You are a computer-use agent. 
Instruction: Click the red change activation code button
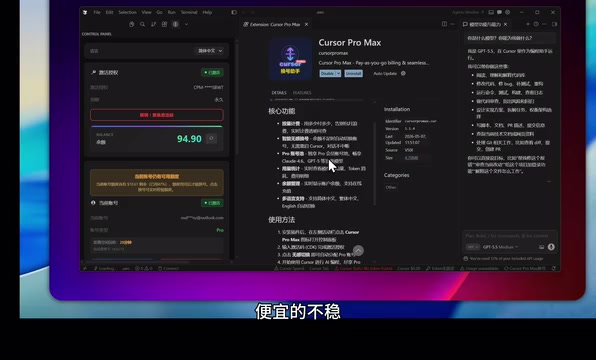pos(157,115)
